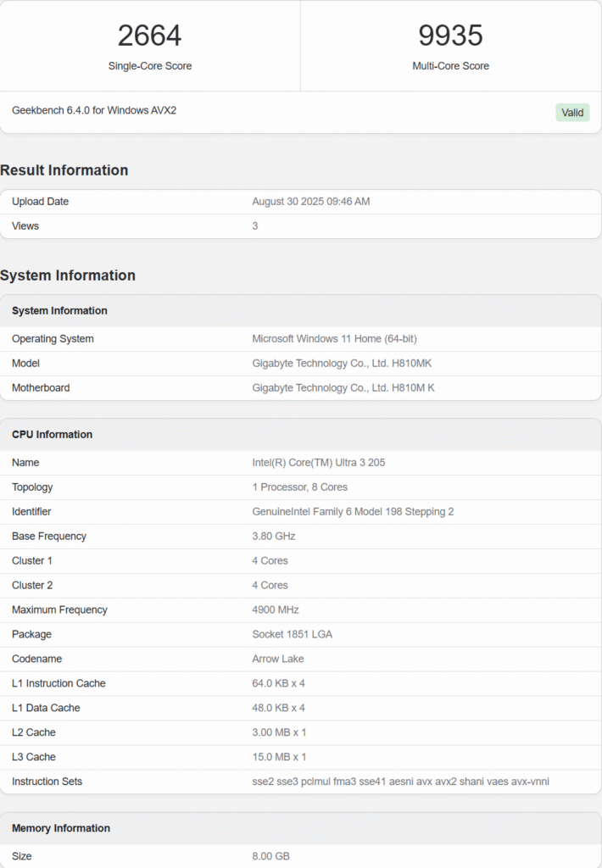The image size is (602, 868).
Task: Click the Result Information heading
Action: click(64, 170)
